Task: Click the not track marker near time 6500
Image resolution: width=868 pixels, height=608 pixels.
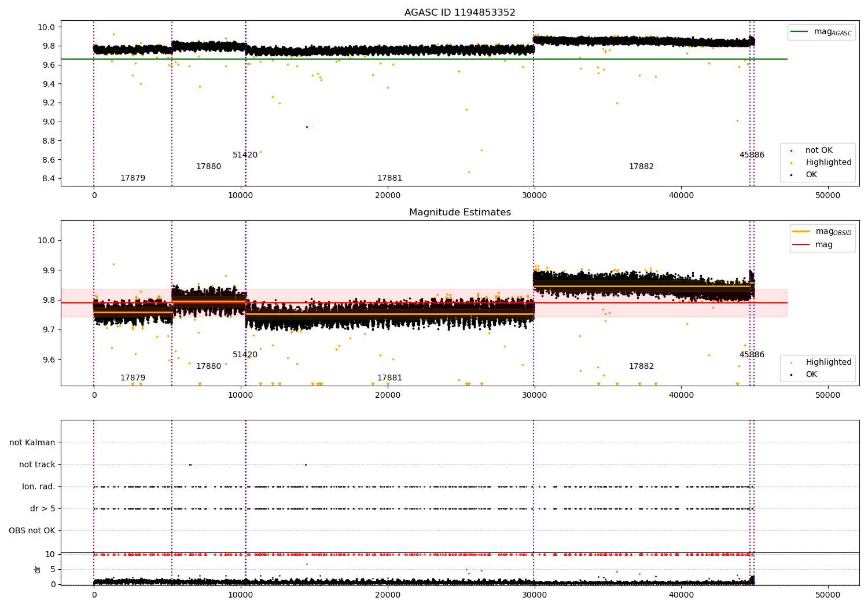Action: 190,464
